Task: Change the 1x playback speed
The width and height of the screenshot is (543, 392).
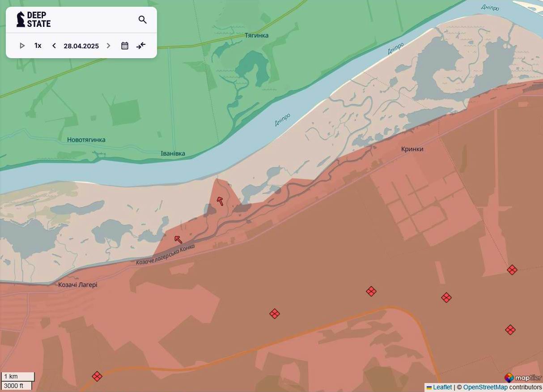Action: point(38,45)
